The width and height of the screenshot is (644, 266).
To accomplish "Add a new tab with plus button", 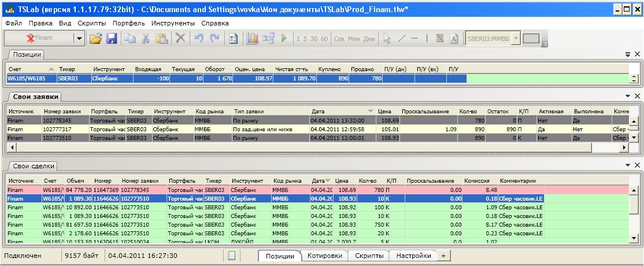I will point(443,256).
